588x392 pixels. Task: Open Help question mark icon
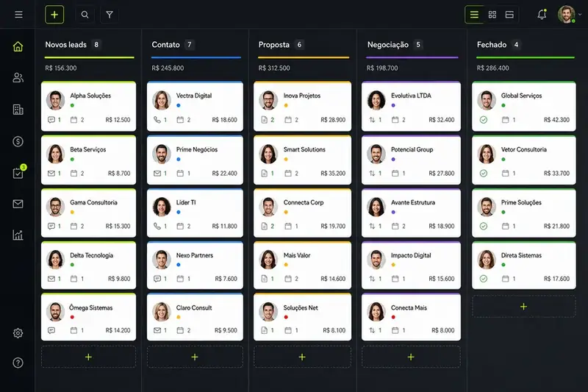(18, 363)
